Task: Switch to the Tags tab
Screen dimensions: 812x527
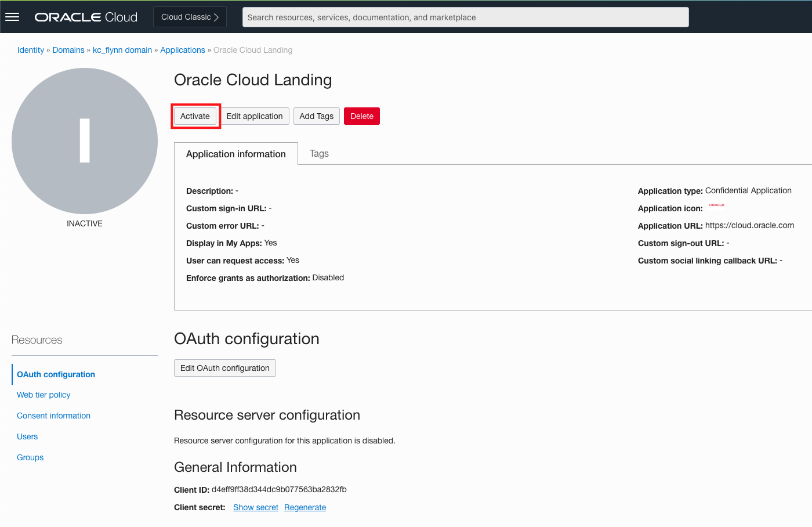Action: click(319, 154)
